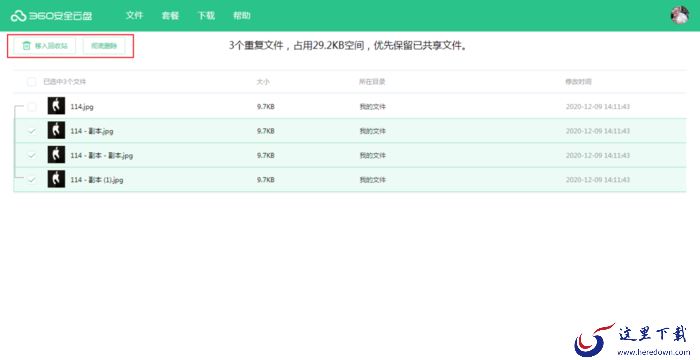Open the 文件 menu
The height and width of the screenshot is (360, 700).
[134, 15]
